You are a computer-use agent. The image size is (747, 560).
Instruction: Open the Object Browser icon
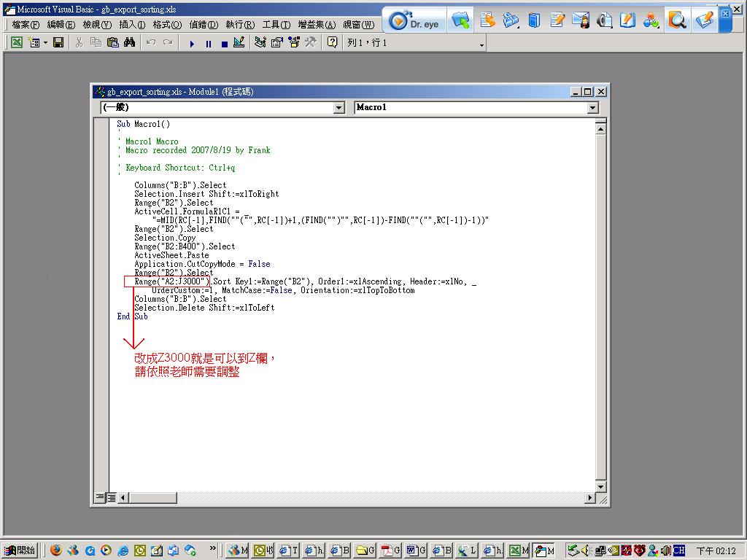click(x=293, y=43)
